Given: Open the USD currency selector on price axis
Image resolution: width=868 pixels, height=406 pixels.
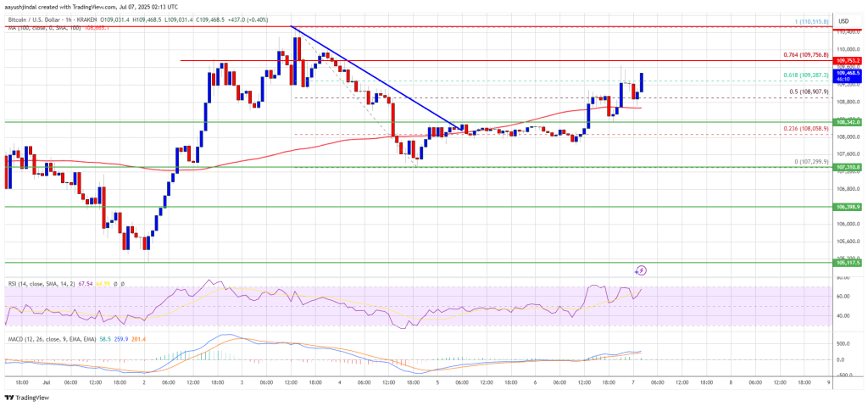Looking at the screenshot, I should click(843, 19).
